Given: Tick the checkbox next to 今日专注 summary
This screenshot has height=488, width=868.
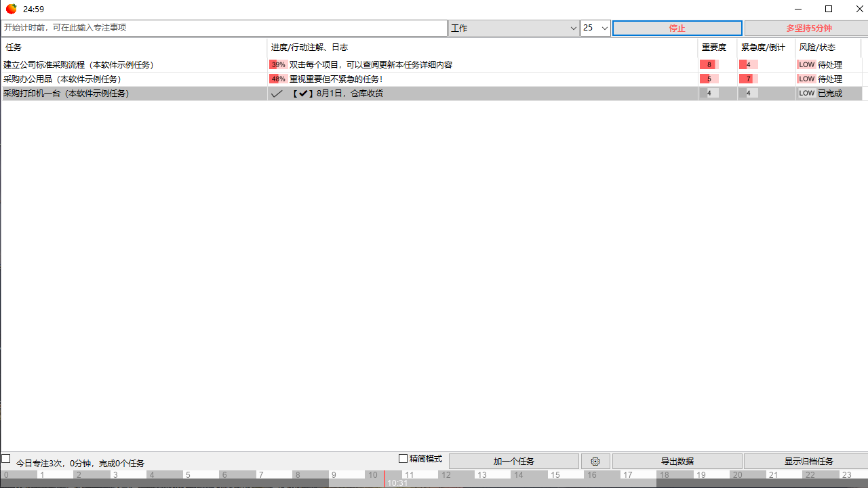Looking at the screenshot, I should (x=5, y=459).
